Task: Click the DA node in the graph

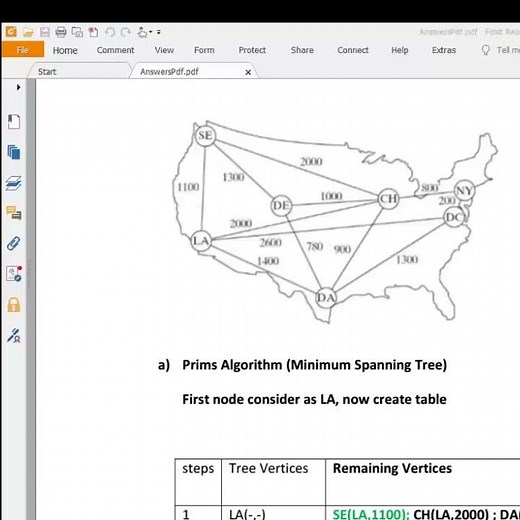Action: [326, 297]
